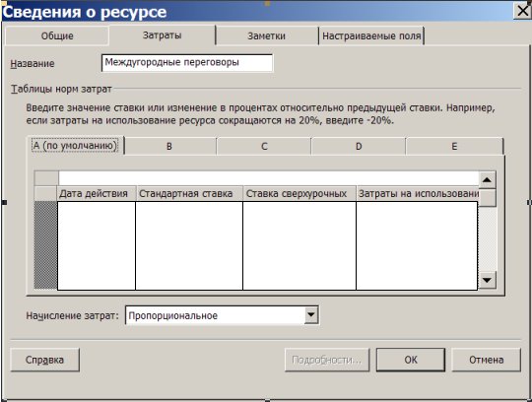Switch to the Общие tab

click(57, 35)
